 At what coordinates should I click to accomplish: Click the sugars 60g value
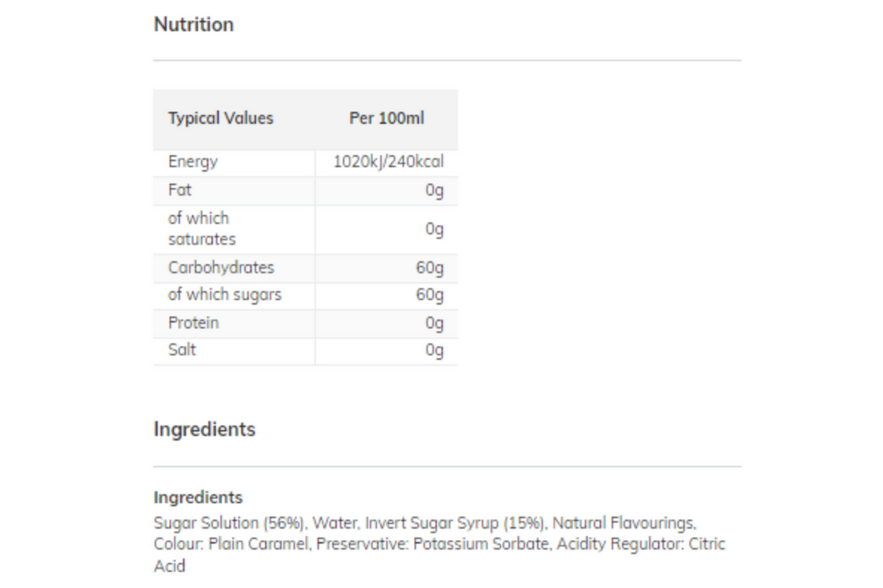tap(430, 296)
